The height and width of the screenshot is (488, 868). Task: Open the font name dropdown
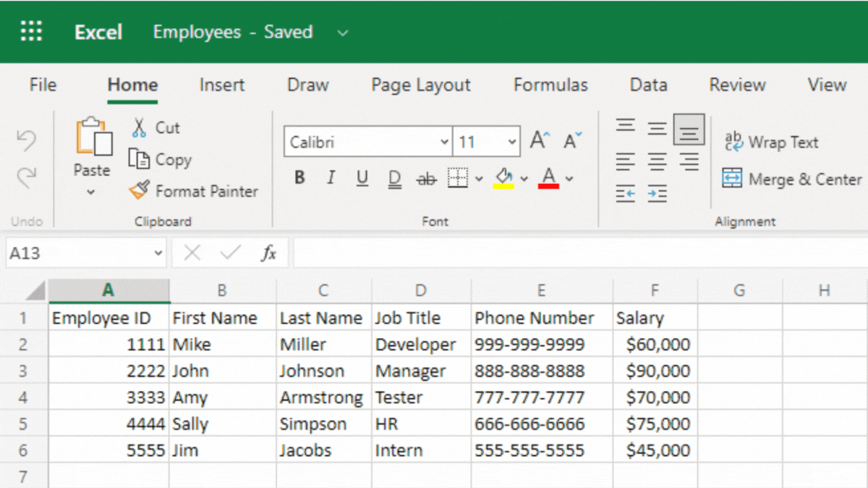pyautogui.click(x=367, y=141)
